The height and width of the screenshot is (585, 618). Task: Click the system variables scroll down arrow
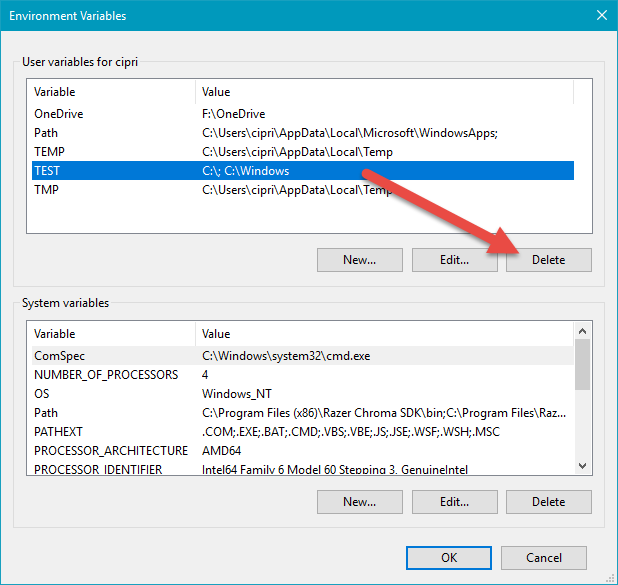point(583,466)
